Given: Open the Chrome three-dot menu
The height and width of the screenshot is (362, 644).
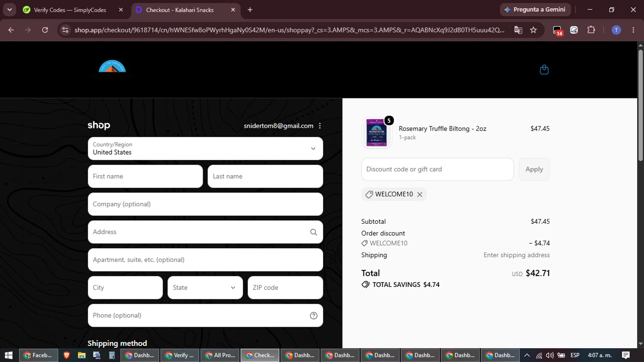Looking at the screenshot, I should tap(633, 30).
